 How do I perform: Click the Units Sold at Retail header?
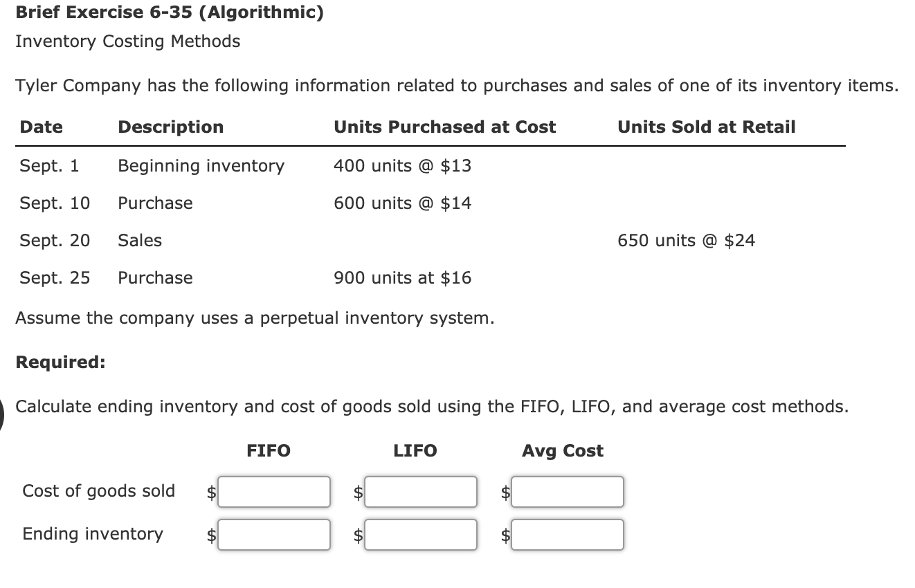point(706,127)
